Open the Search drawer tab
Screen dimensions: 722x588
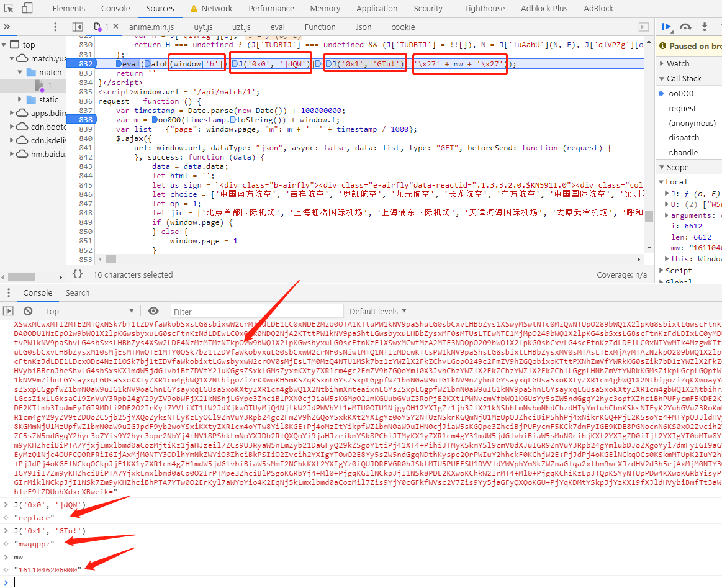tap(78, 292)
